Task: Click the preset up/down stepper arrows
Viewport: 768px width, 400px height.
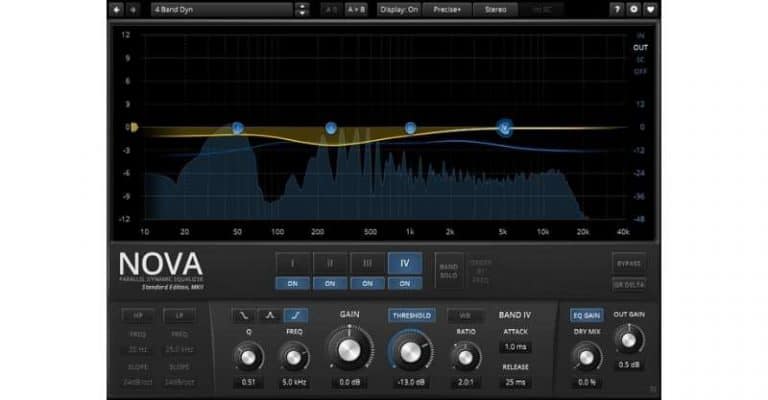Action: pos(302,9)
